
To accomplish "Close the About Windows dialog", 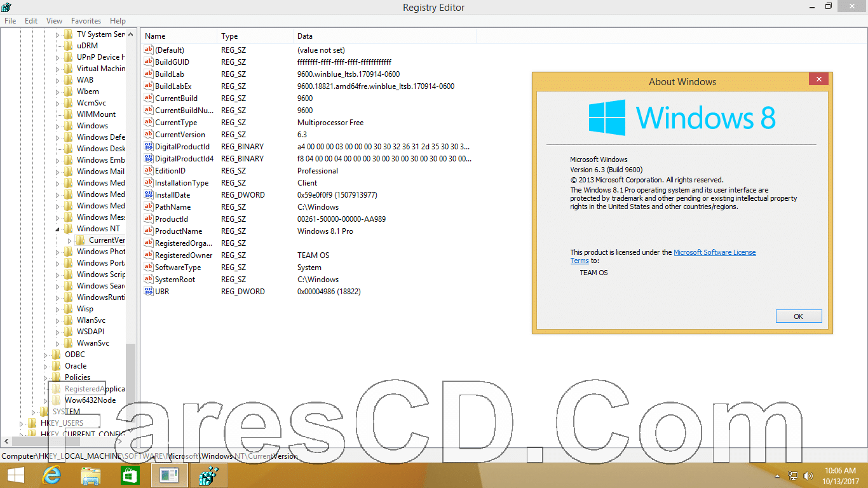I will click(818, 79).
